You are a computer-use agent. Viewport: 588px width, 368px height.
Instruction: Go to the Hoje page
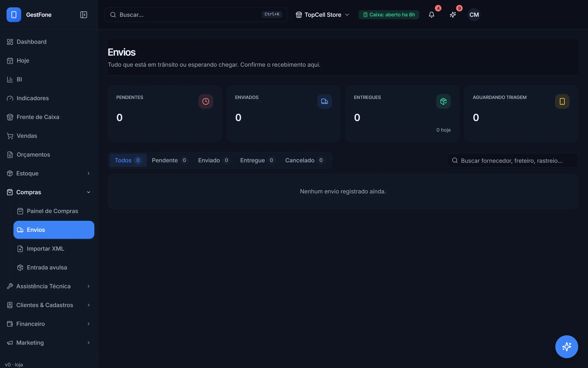pos(49,61)
